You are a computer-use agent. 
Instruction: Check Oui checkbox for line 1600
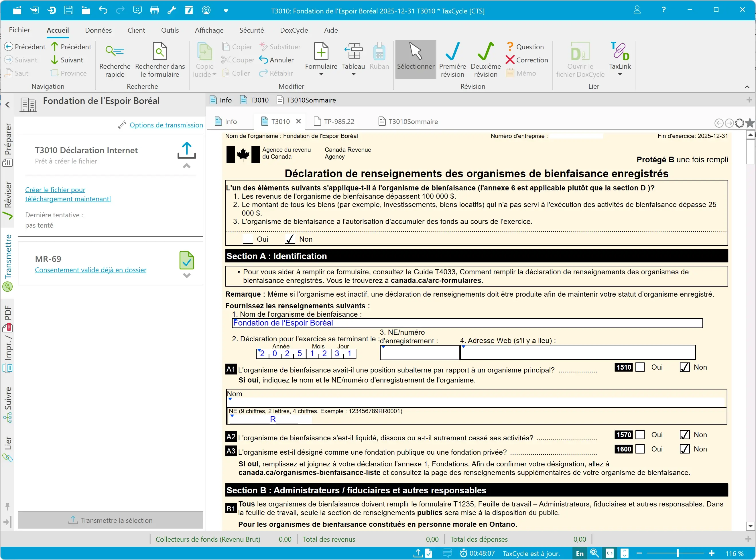pos(640,449)
